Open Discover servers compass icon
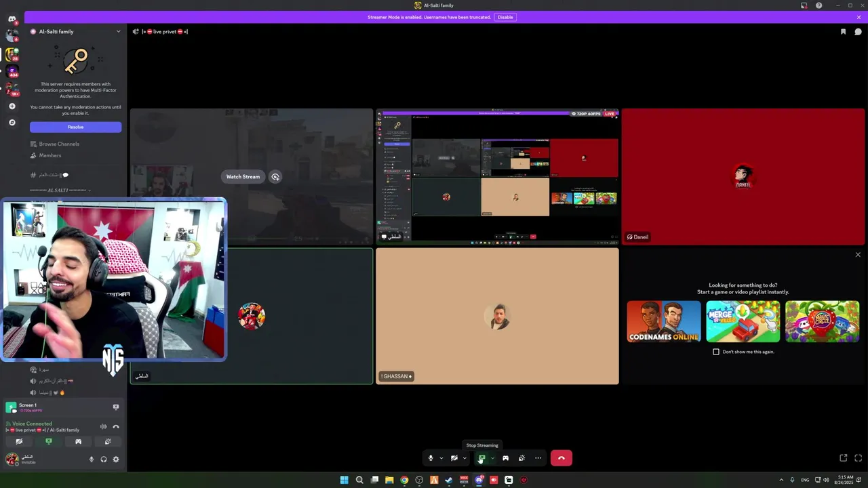 point(12,123)
